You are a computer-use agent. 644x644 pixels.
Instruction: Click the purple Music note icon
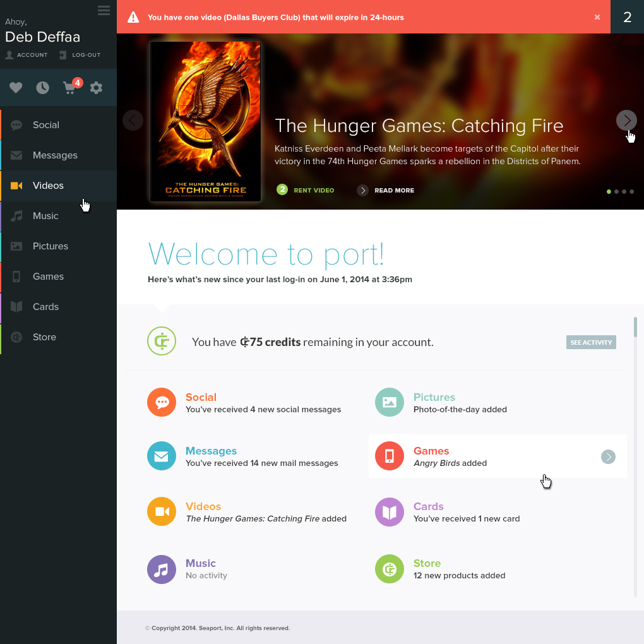tap(162, 569)
